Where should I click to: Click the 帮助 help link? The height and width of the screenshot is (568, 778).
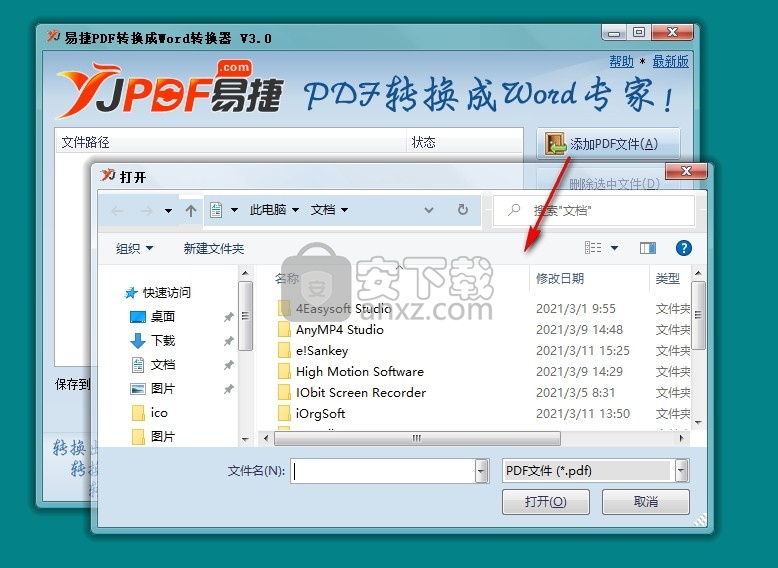click(x=621, y=62)
